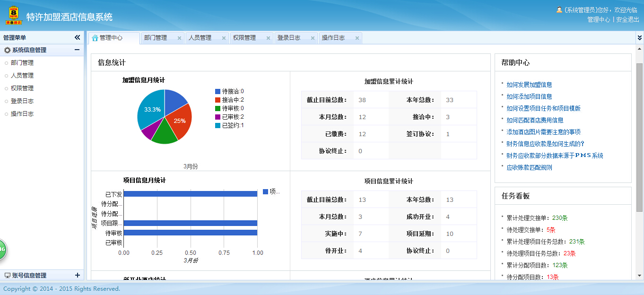This screenshot has height=295, width=644.
Task: Click the home icon on 管理中心 tab
Action: [95, 38]
